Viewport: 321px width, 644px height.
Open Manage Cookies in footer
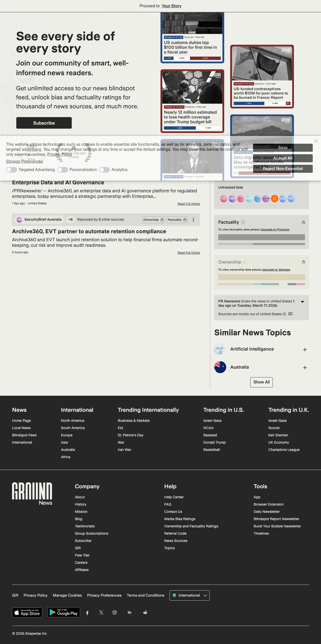[x=67, y=595]
